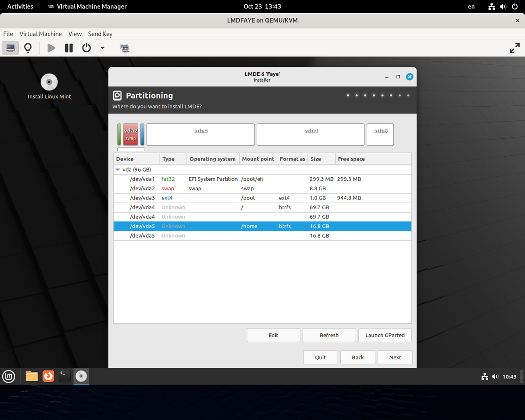
Task: Maximize the LMDE installer window
Action: 398,77
